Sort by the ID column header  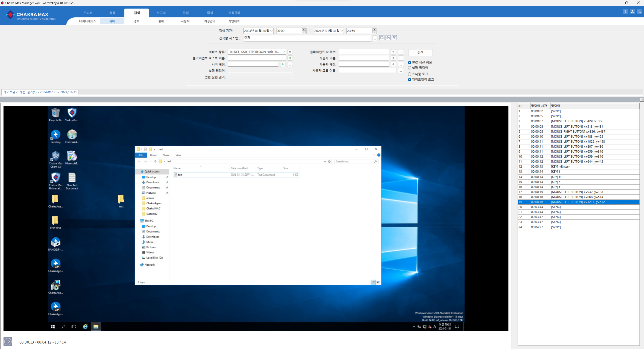point(524,106)
